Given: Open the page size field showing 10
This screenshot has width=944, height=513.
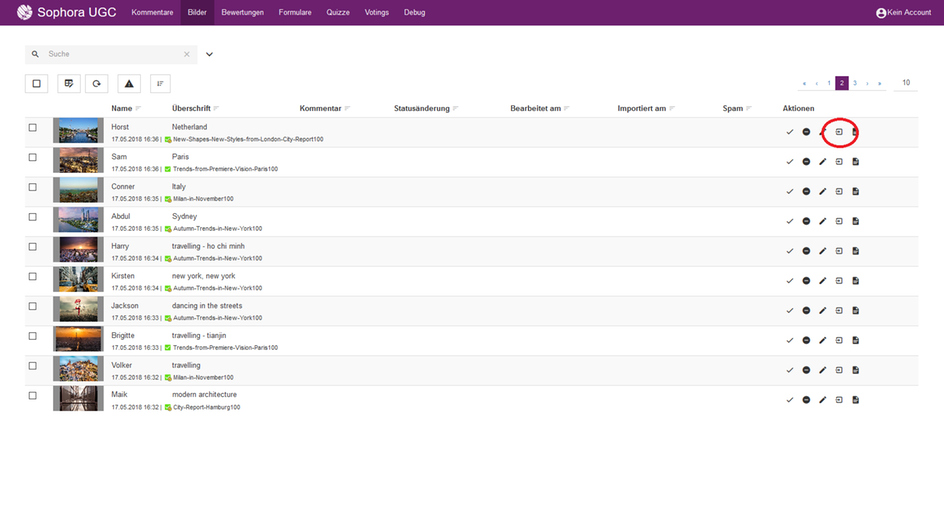Looking at the screenshot, I should (x=906, y=83).
